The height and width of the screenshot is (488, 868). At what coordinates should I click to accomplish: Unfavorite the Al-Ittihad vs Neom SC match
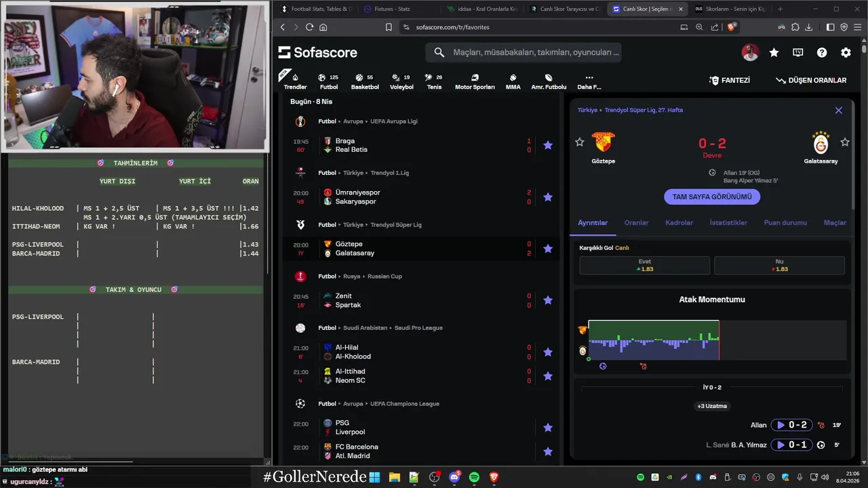click(548, 376)
